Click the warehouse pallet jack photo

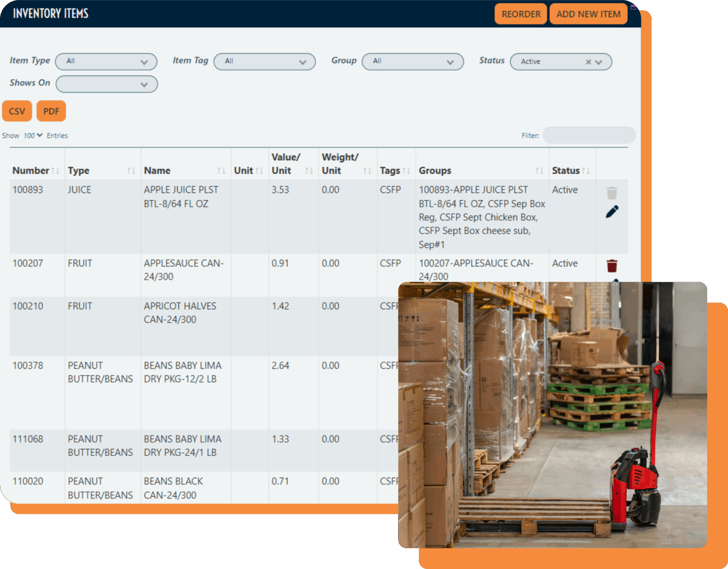click(x=552, y=415)
